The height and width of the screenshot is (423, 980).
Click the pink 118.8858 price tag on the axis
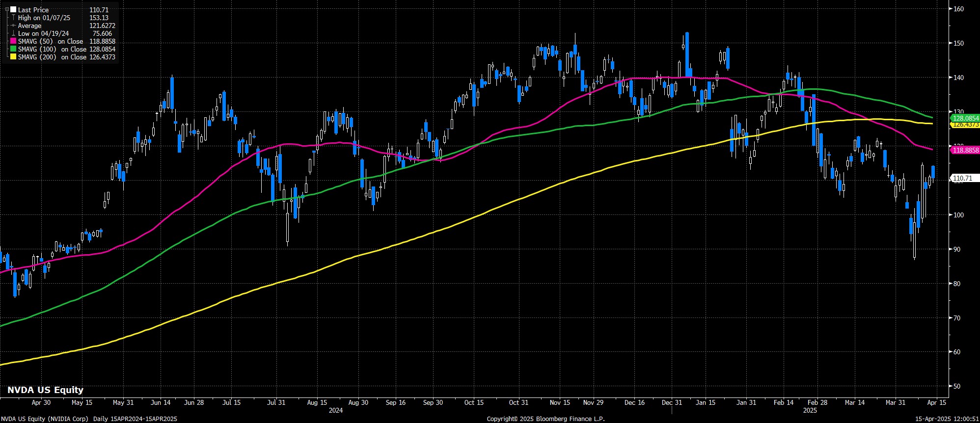point(965,150)
